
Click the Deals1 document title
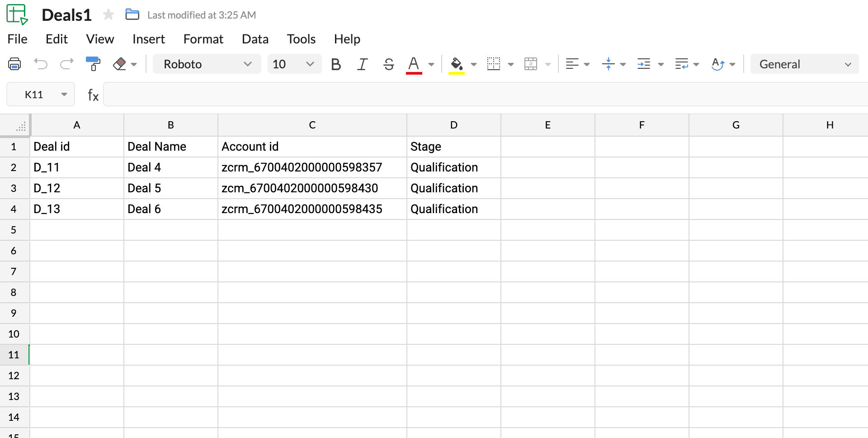point(66,15)
